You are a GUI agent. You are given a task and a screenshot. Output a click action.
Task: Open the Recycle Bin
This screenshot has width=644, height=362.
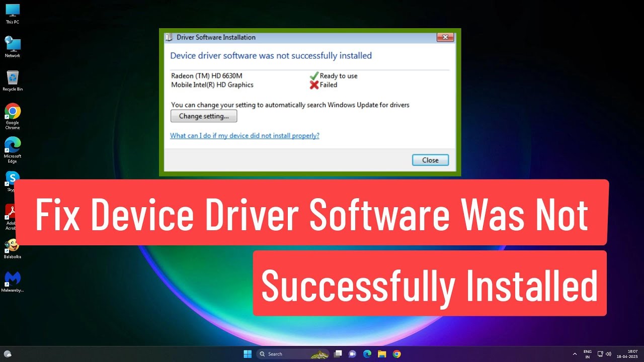coord(13,80)
